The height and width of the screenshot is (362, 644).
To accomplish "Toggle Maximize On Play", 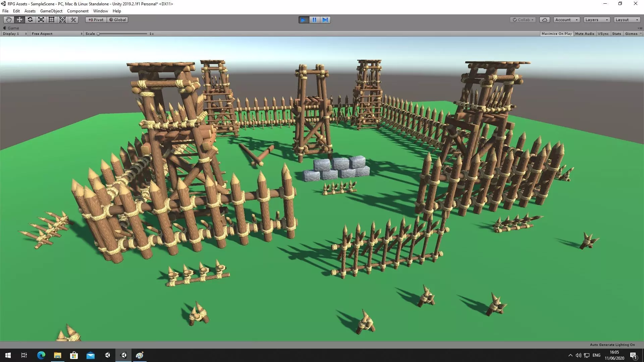I will coord(556,34).
